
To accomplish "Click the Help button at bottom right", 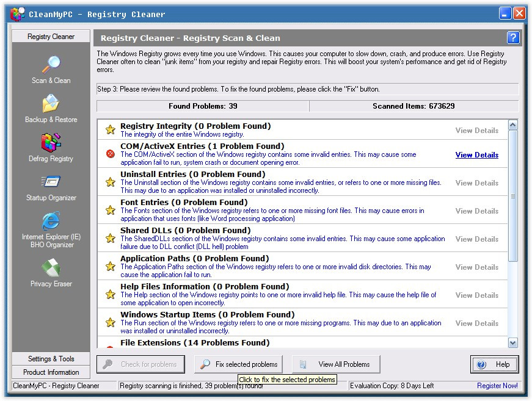I will coord(495,364).
